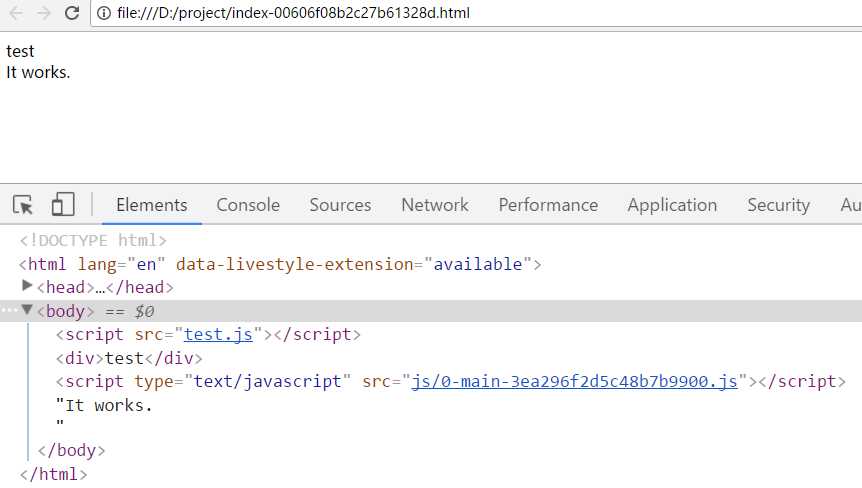862x488 pixels.
Task: Open the Performance tab
Action: [548, 205]
